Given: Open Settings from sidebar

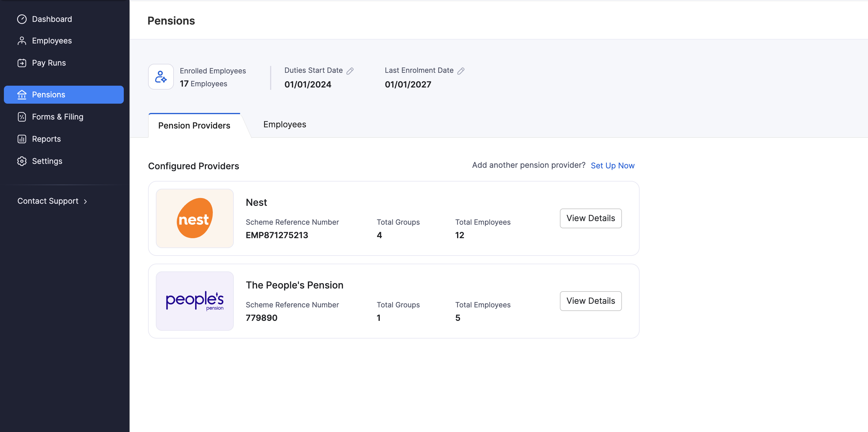Looking at the screenshot, I should coord(64,161).
